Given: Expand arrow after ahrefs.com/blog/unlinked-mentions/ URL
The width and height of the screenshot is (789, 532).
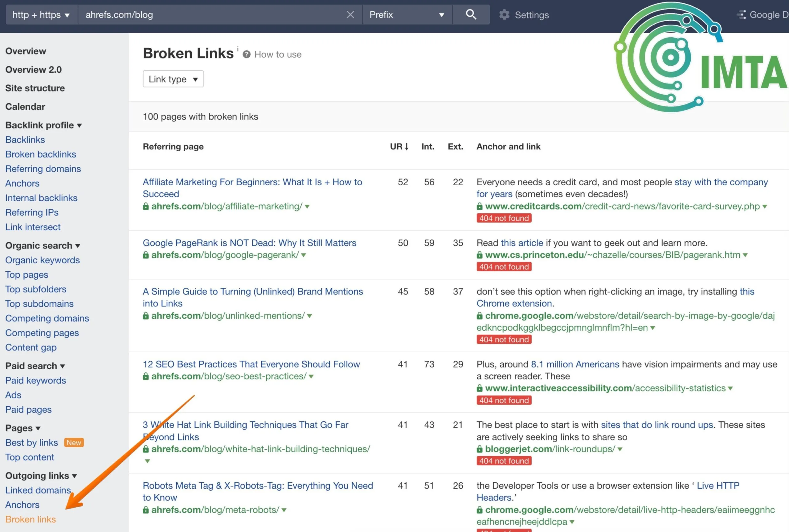Looking at the screenshot, I should (x=309, y=316).
